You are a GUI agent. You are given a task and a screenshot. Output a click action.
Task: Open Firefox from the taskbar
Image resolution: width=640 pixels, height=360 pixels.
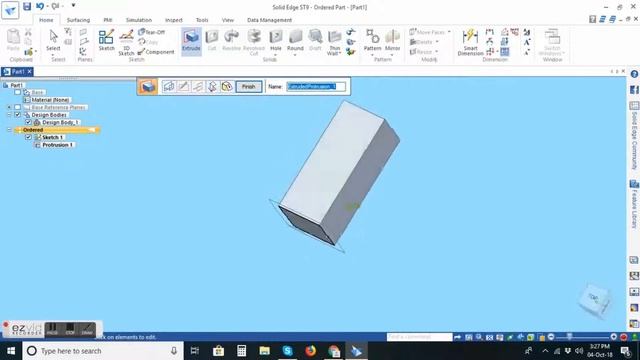coord(311,351)
